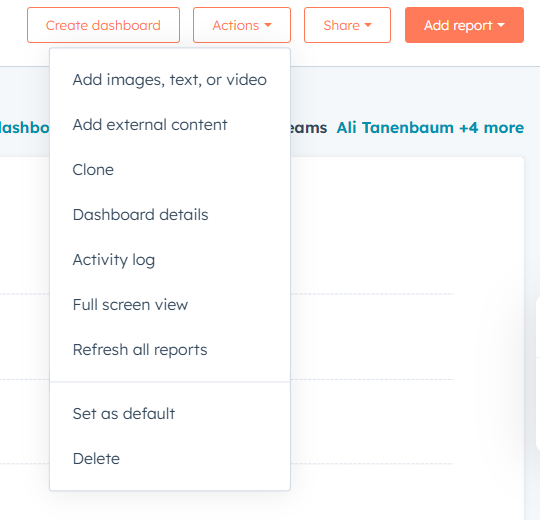Open the Ali Tanenbaum +4 more link

click(x=430, y=128)
